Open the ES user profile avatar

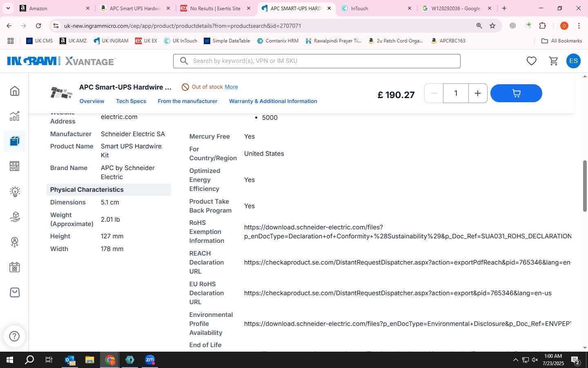click(573, 61)
